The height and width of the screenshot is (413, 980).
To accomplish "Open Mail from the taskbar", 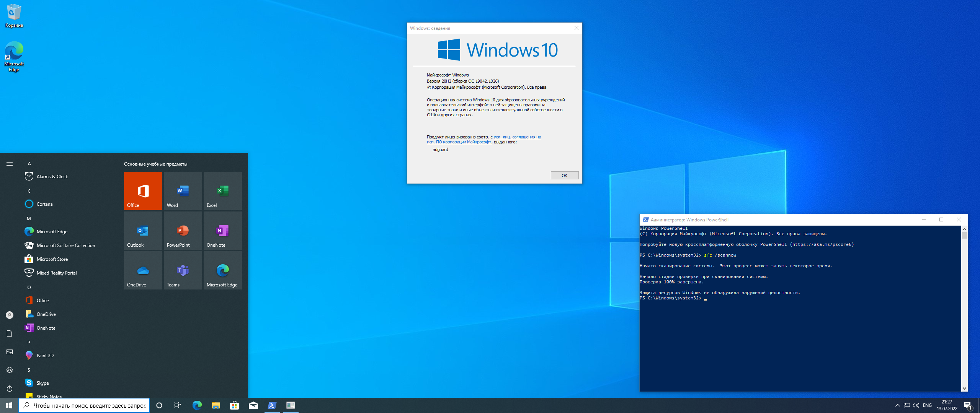I will pyautogui.click(x=253, y=405).
